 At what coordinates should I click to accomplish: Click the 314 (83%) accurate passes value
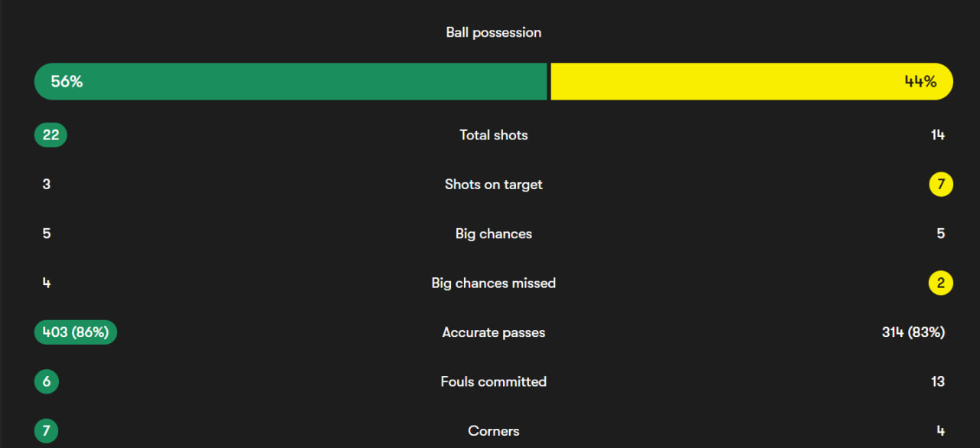tap(913, 332)
